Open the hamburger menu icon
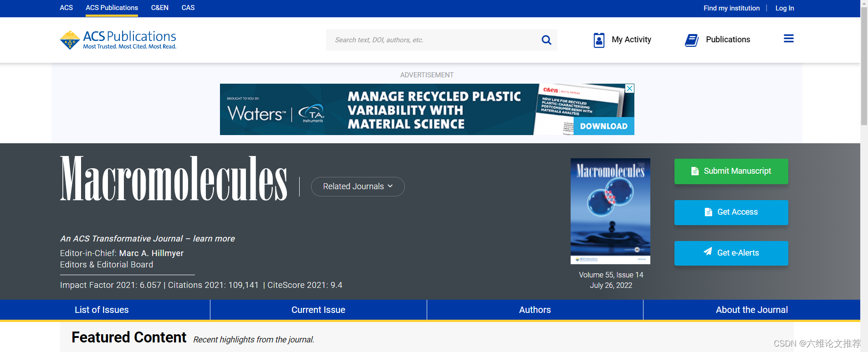 point(789,39)
